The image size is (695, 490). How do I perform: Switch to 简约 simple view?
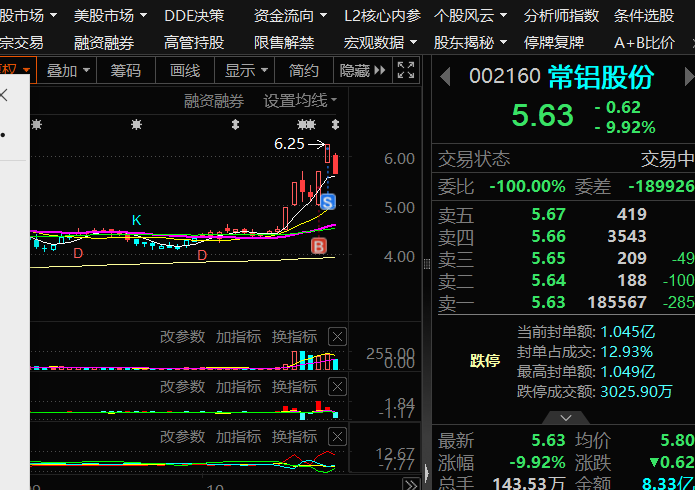[x=304, y=71]
